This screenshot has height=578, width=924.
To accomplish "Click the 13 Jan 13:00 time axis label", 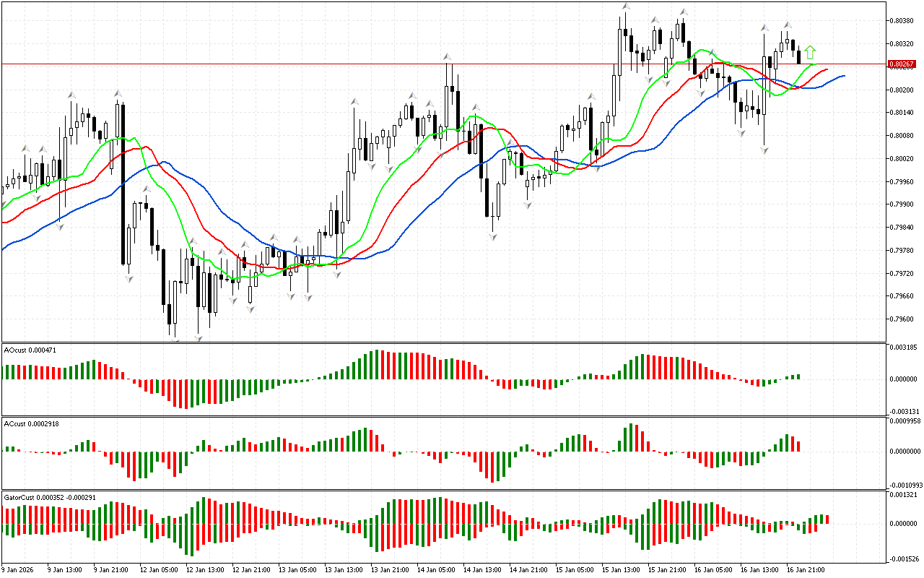I will 344,569.
